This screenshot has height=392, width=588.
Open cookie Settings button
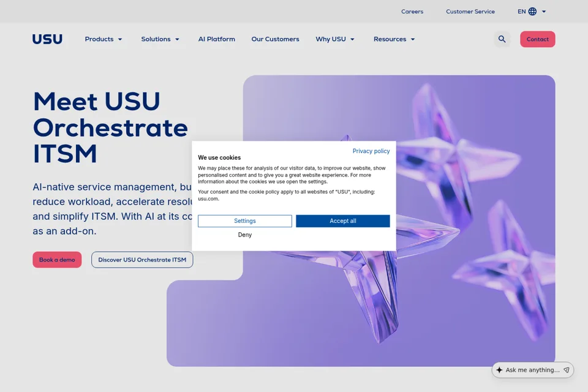pyautogui.click(x=245, y=221)
